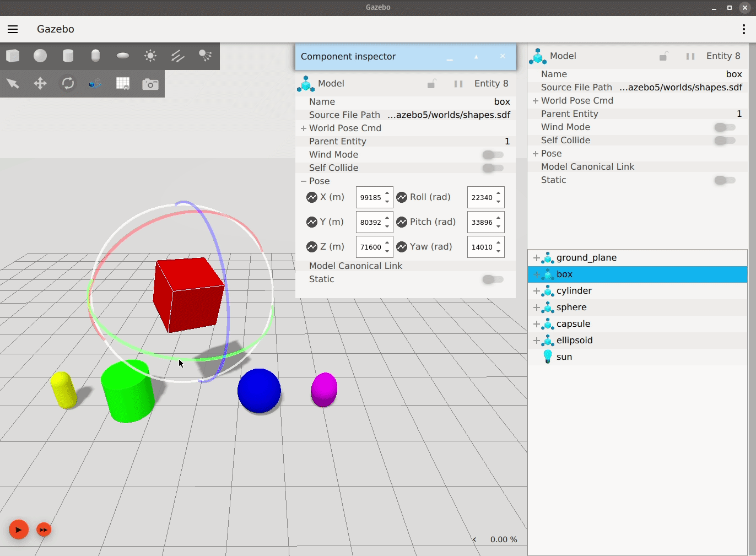This screenshot has height=556, width=756.
Task: Toggle Wind Mode in the floating Component inspector
Action: tap(493, 155)
